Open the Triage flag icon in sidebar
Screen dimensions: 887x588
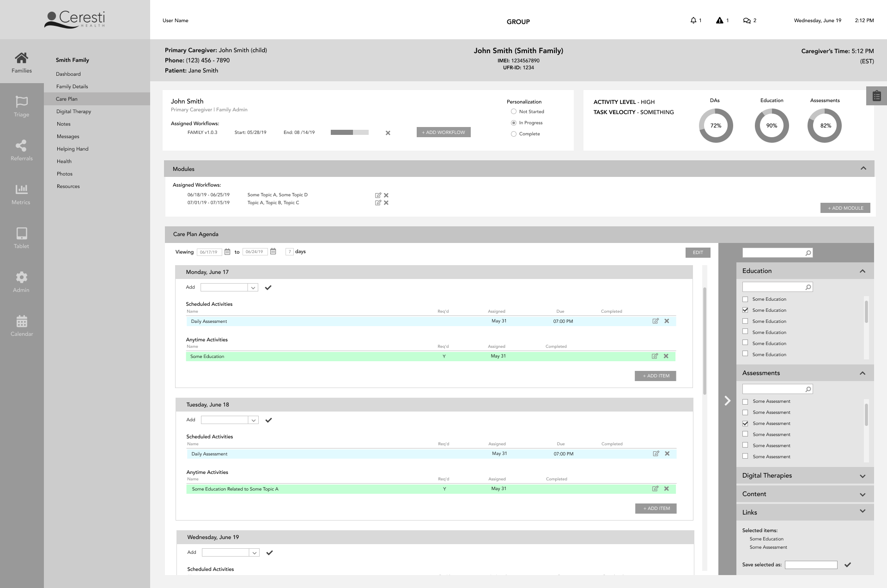[22, 102]
